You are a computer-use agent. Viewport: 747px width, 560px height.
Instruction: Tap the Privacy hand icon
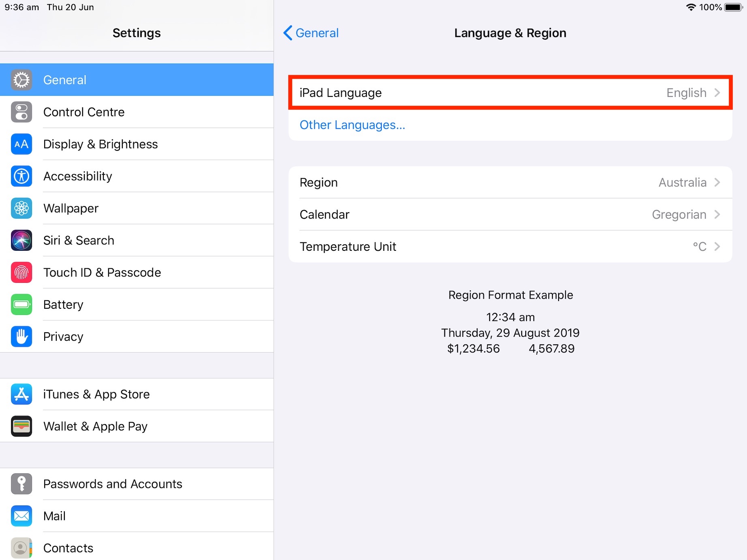pyautogui.click(x=21, y=336)
